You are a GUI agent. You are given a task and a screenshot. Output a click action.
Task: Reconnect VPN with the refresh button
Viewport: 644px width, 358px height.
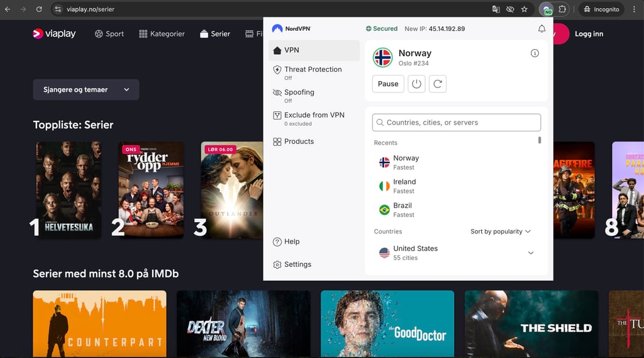click(438, 84)
